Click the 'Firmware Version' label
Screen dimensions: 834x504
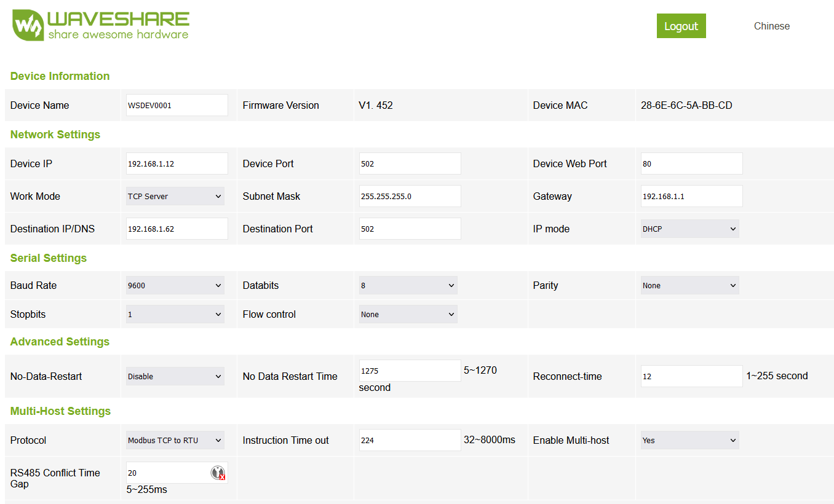281,105
